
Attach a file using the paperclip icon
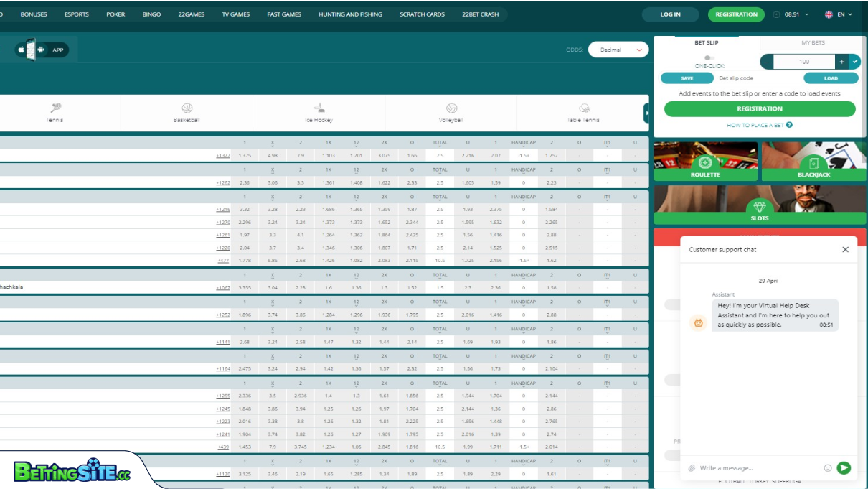coord(692,468)
